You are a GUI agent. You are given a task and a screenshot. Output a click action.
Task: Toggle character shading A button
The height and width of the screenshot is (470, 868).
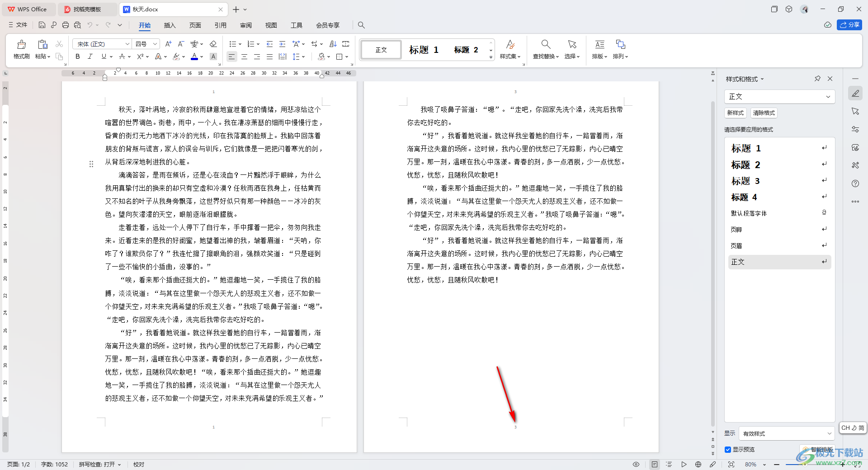[x=213, y=56]
